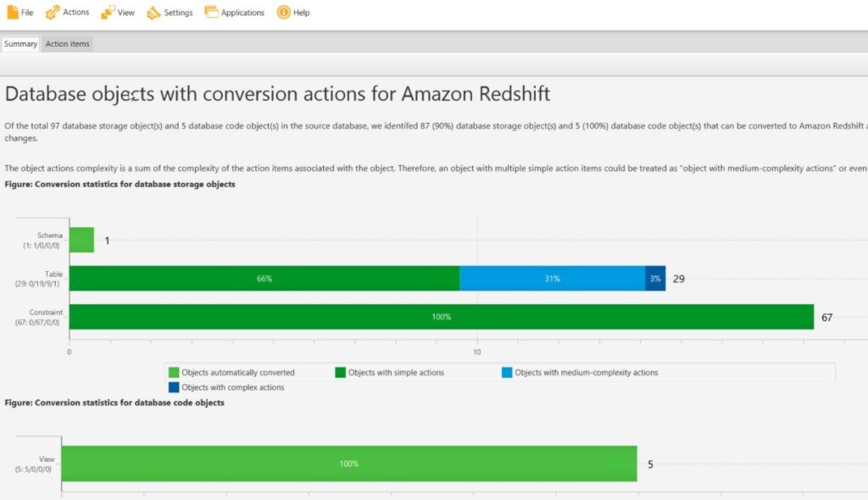The width and height of the screenshot is (868, 500).
Task: Click the Applications window icon
Action: tap(211, 12)
